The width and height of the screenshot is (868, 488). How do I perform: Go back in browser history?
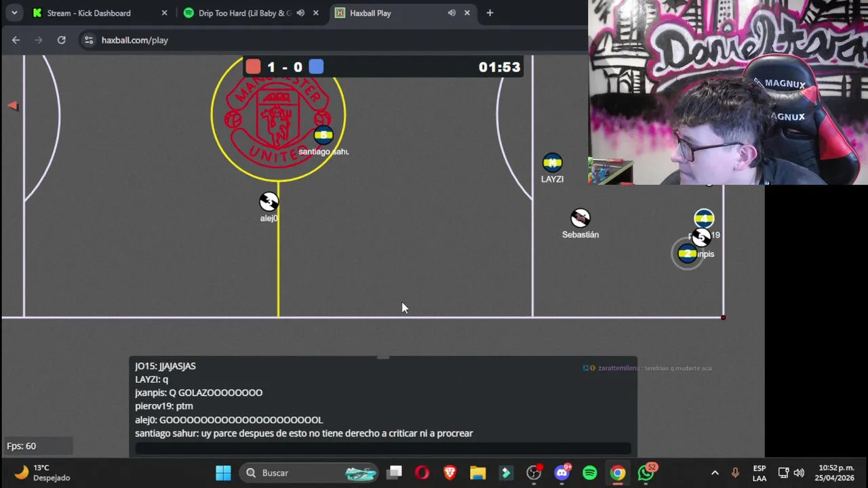(16, 40)
